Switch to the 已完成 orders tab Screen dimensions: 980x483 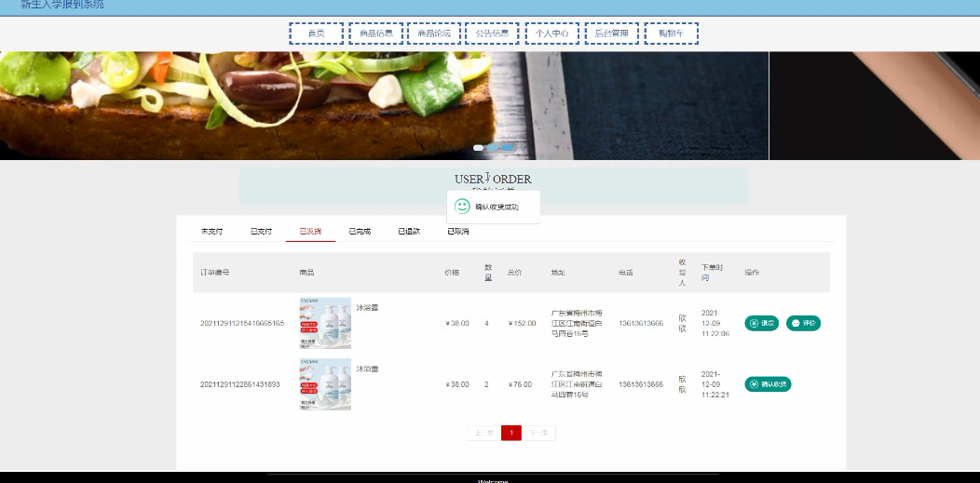click(x=360, y=232)
